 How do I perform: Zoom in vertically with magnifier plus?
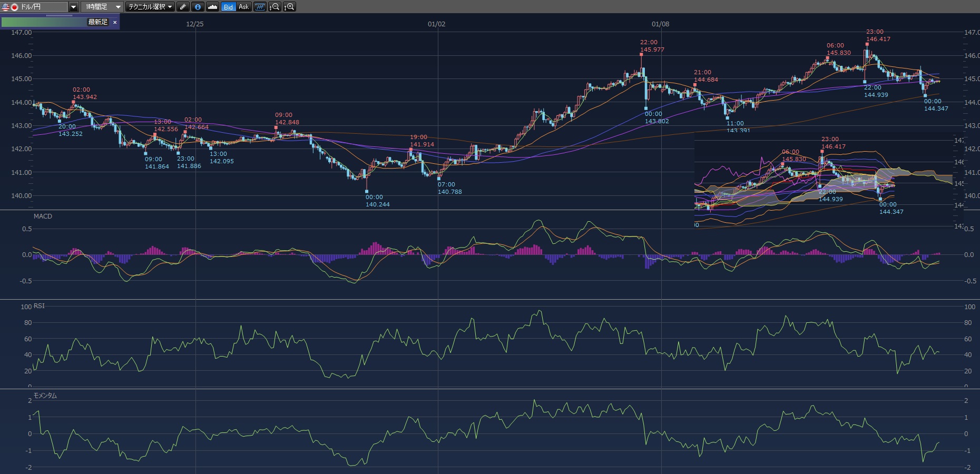point(289,7)
